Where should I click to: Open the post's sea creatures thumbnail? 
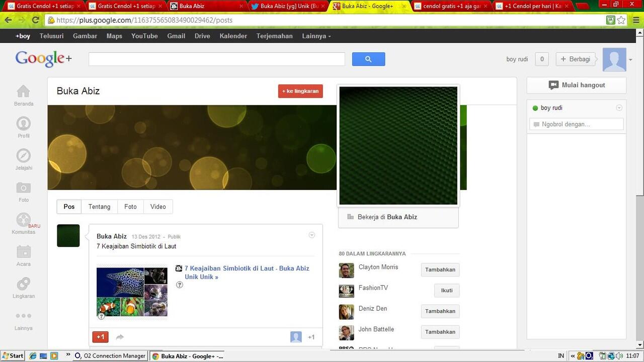click(132, 292)
